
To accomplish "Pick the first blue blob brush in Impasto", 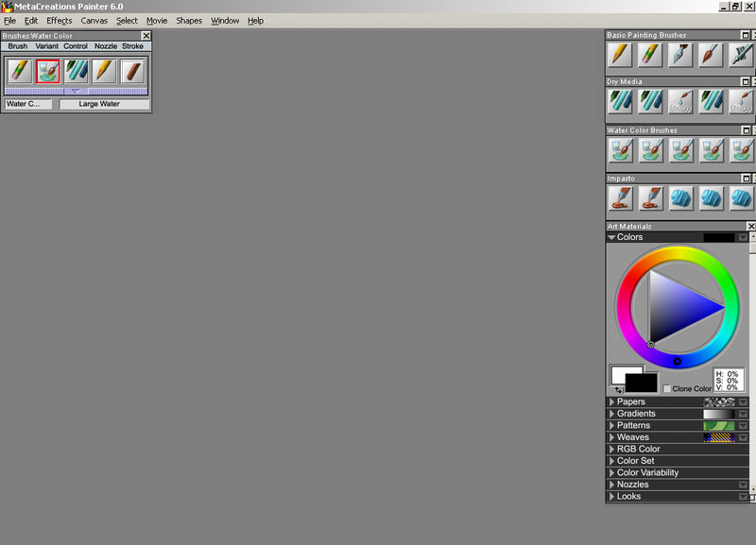I will 680,198.
